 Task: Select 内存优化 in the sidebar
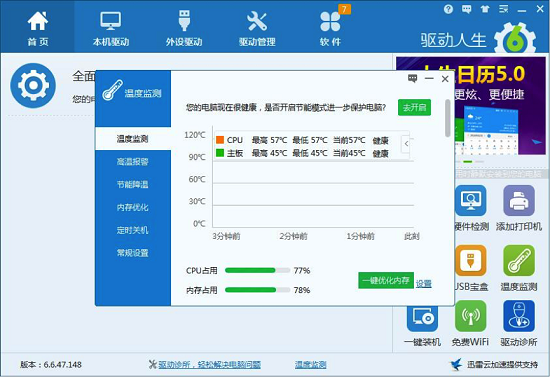click(133, 207)
